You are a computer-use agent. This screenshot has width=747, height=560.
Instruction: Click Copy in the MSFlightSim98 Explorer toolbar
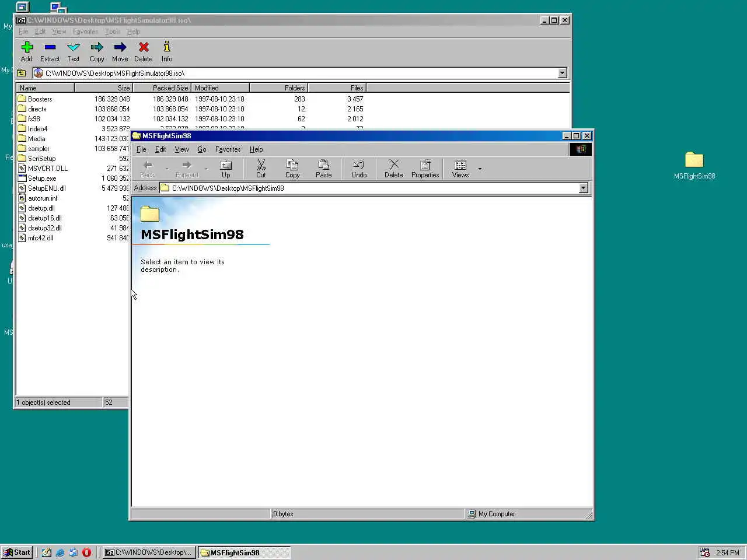pyautogui.click(x=292, y=169)
